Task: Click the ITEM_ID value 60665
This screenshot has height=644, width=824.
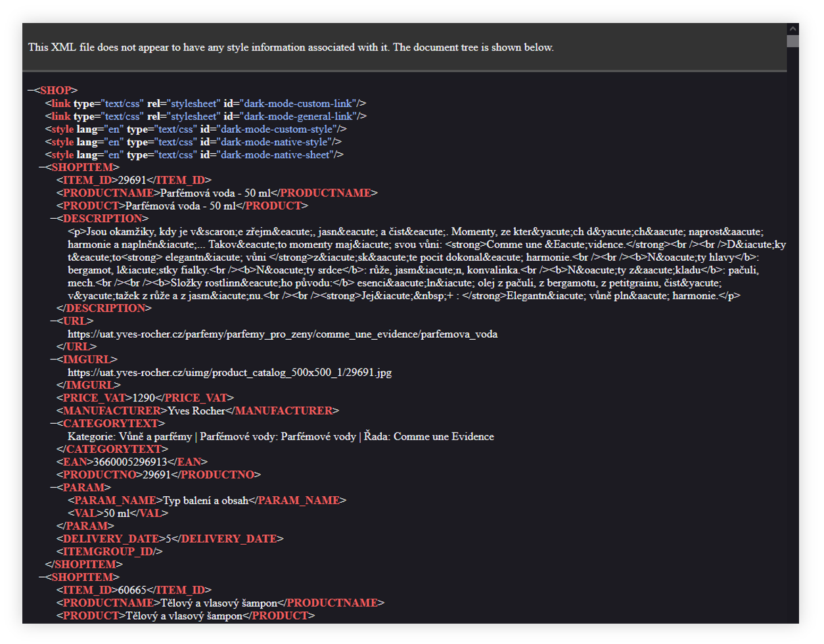Action: [132, 590]
